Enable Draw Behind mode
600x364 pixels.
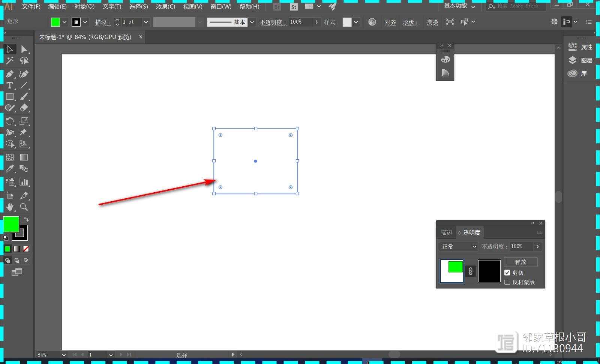tap(16, 260)
